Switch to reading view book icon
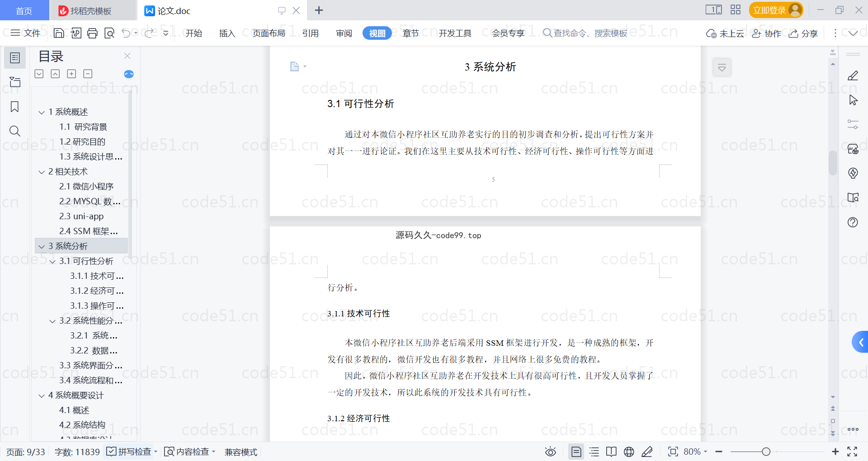 (611, 452)
